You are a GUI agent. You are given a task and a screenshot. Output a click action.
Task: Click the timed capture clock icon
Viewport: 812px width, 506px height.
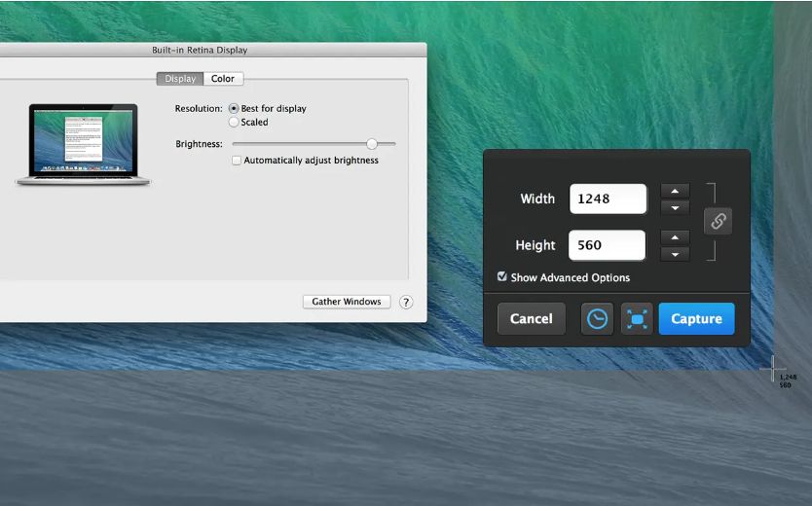pyautogui.click(x=597, y=319)
